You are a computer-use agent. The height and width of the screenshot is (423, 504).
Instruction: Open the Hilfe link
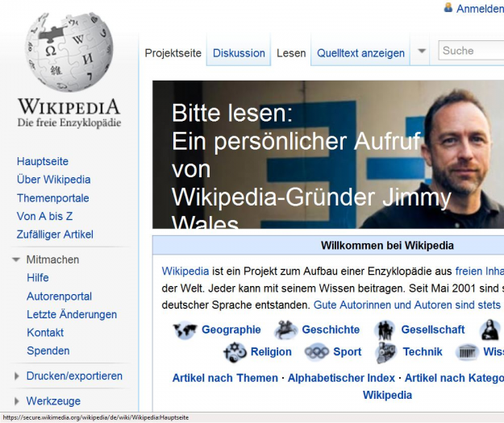(x=38, y=278)
